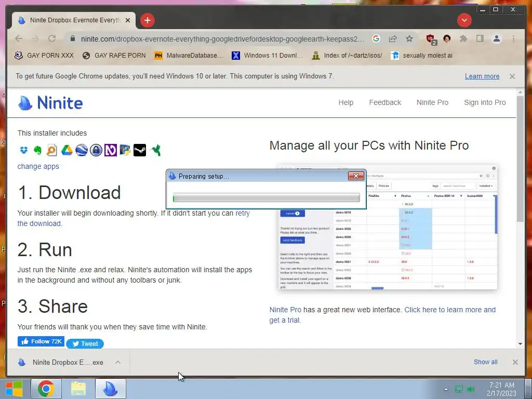Open the Chrome profile avatar menu

(x=497, y=38)
